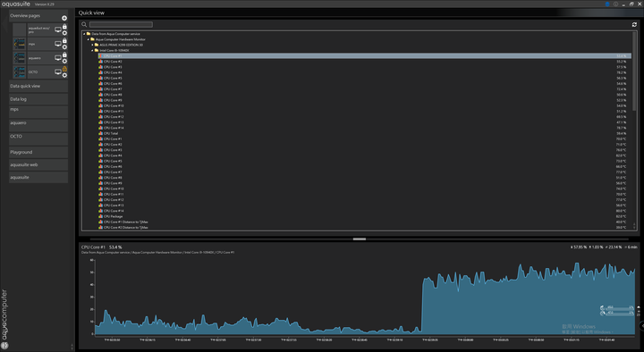Select CPU Core #8 temperature row in °C
This screenshot has height=352, width=644.
click(365, 178)
